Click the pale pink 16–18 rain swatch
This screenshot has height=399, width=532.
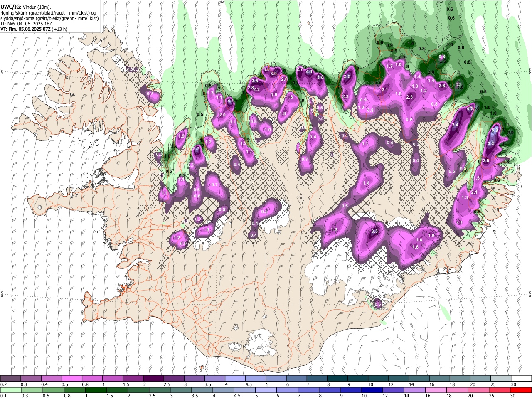pos(436,390)
